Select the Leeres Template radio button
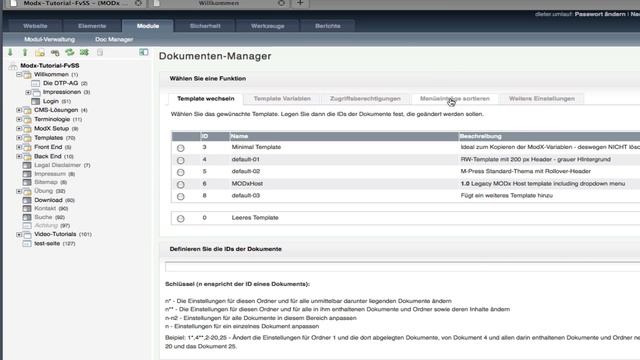The height and width of the screenshot is (360, 640). click(181, 219)
